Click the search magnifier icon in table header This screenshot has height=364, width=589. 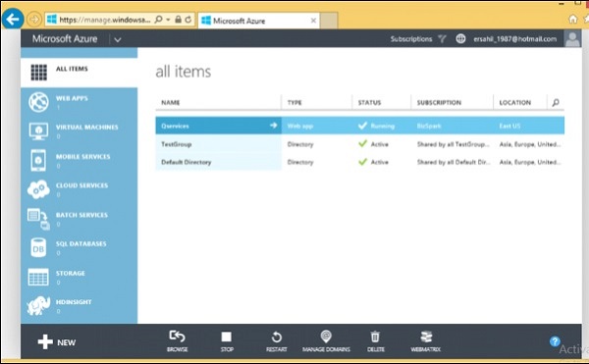coord(556,102)
